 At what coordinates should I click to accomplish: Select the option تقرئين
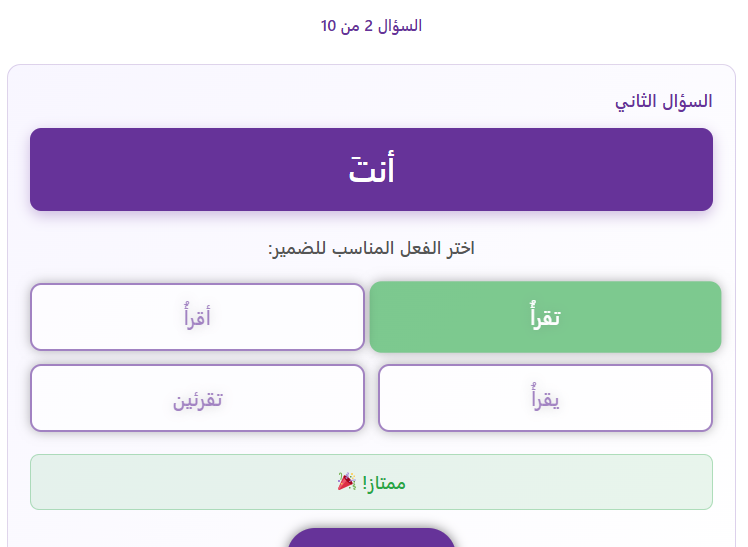197,398
